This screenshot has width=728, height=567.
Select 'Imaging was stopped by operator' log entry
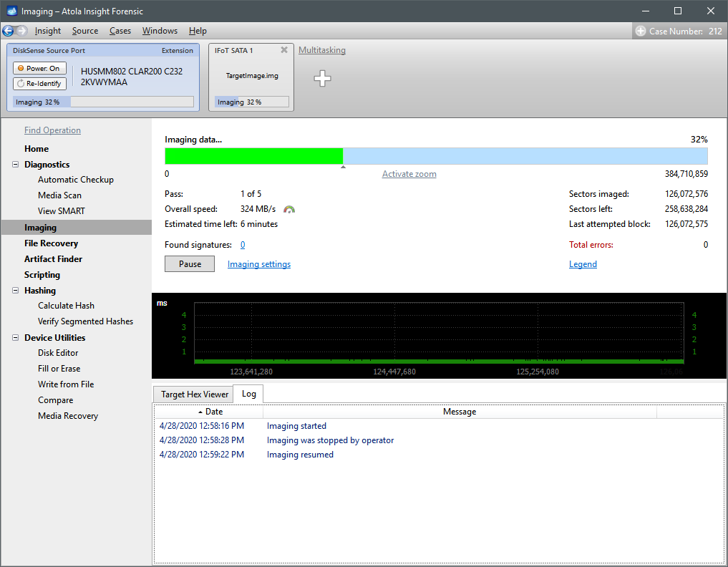pos(330,440)
